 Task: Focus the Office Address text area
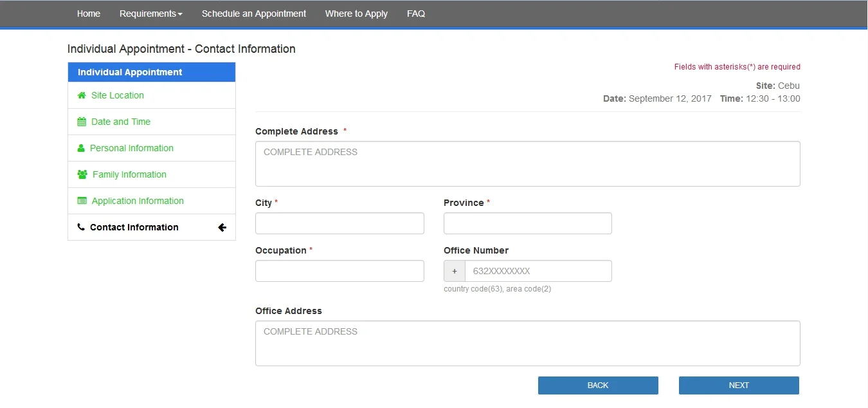point(528,344)
